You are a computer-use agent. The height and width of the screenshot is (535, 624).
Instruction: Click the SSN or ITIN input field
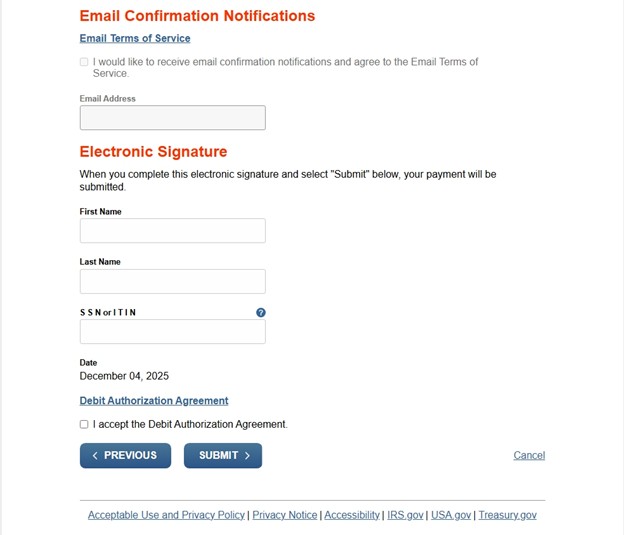[172, 332]
